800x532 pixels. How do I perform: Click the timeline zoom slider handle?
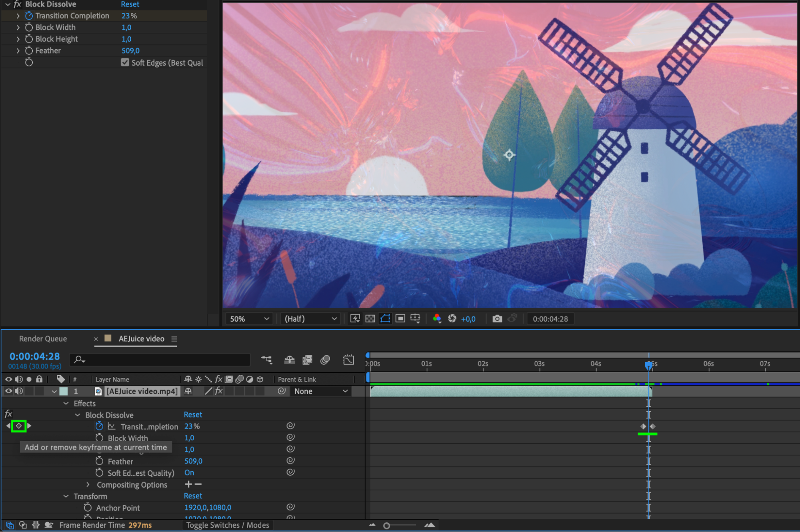(386, 526)
